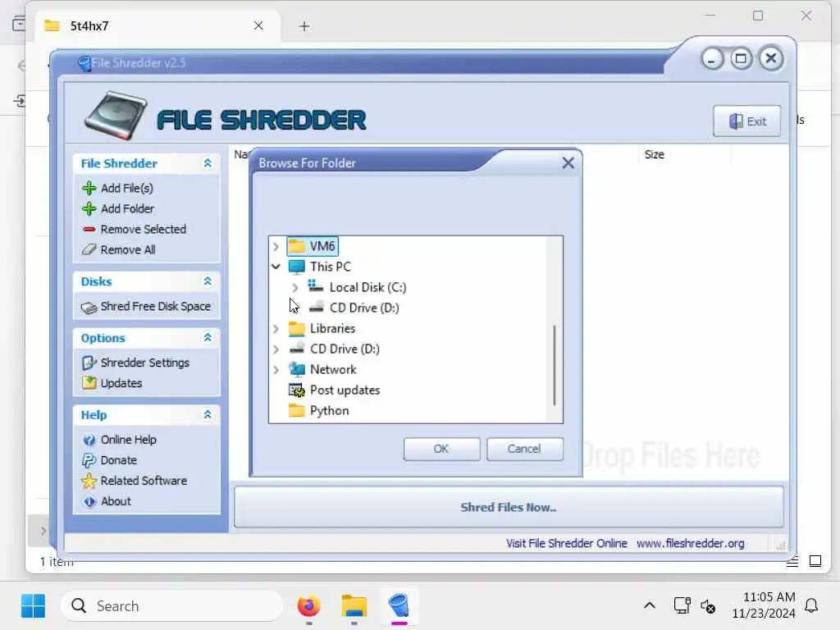Click the folder tree vertical scrollbar

pyautogui.click(x=554, y=365)
